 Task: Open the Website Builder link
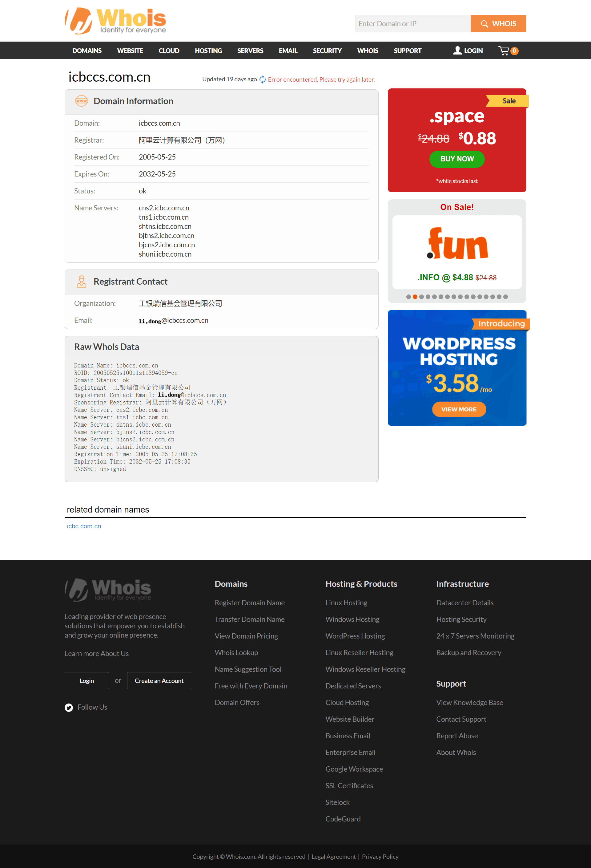[x=349, y=719]
